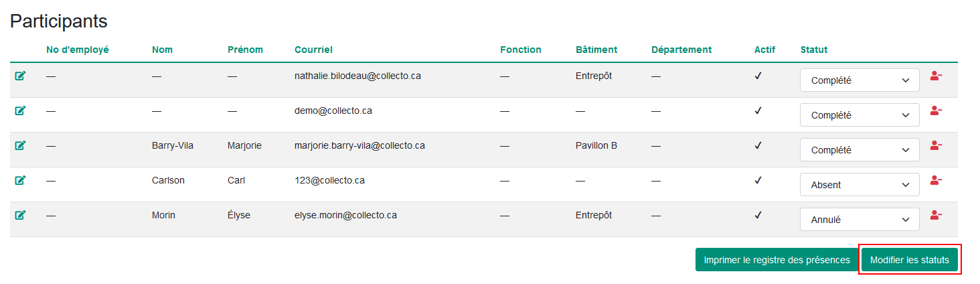The height and width of the screenshot is (284, 980).
Task: Remove Élyse Morin with red user icon
Action: 936,216
